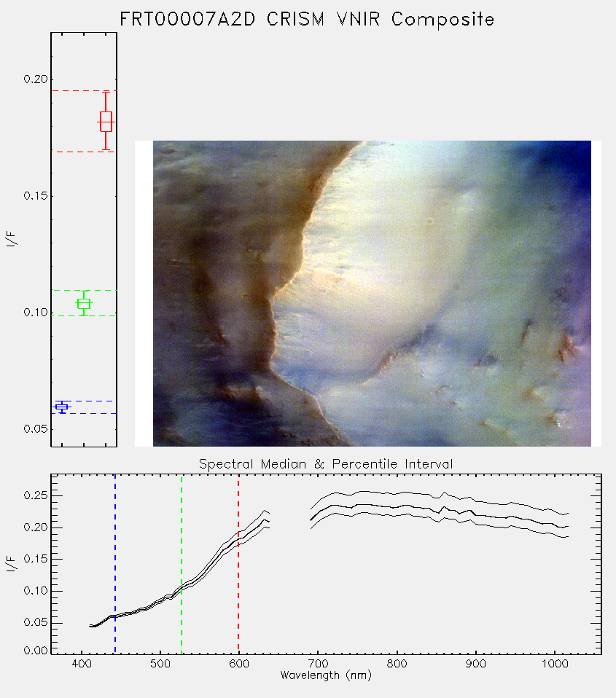Click the Spectral Median & Percentile Interval heading
The width and height of the screenshot is (616, 698).
[x=326, y=464]
